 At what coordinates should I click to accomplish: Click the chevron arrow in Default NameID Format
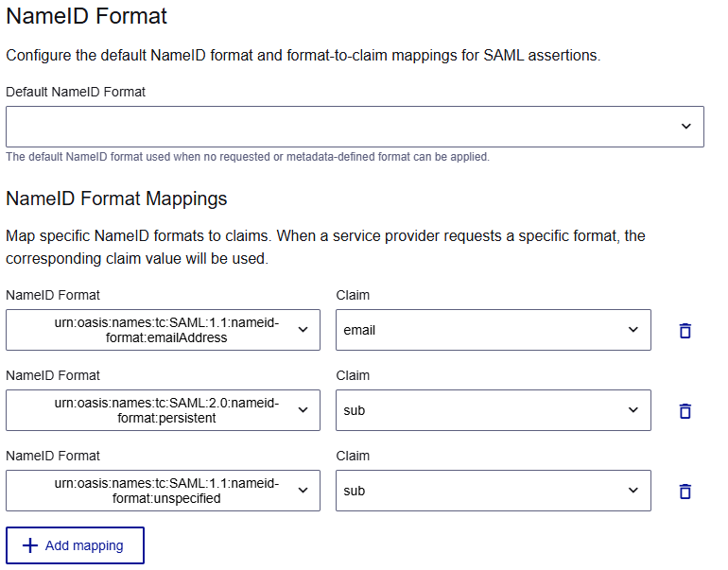click(686, 127)
